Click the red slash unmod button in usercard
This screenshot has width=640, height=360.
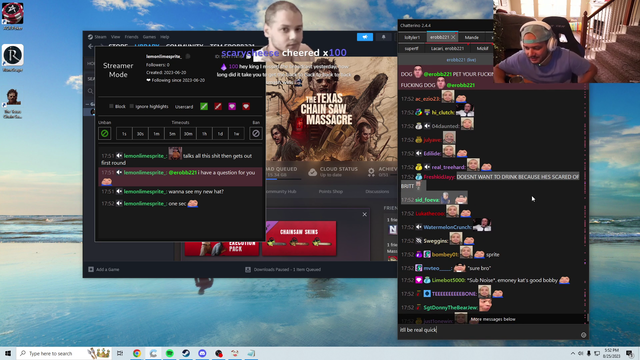[x=218, y=107]
